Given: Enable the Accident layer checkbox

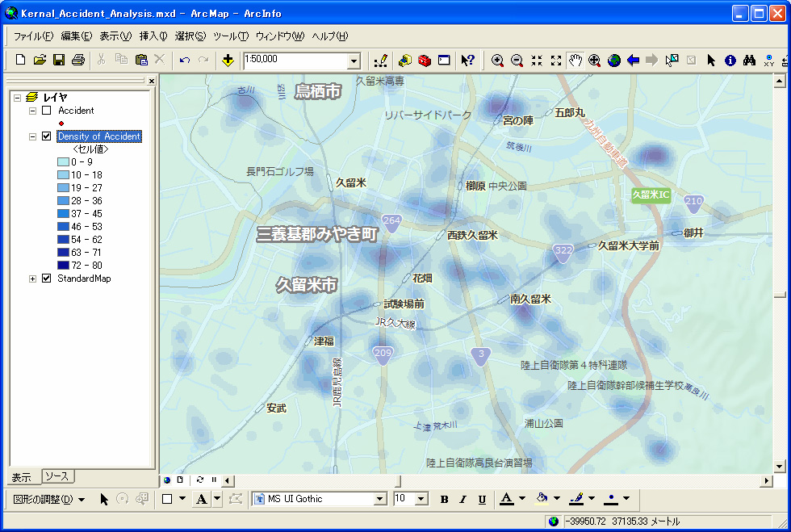Looking at the screenshot, I should click(46, 111).
